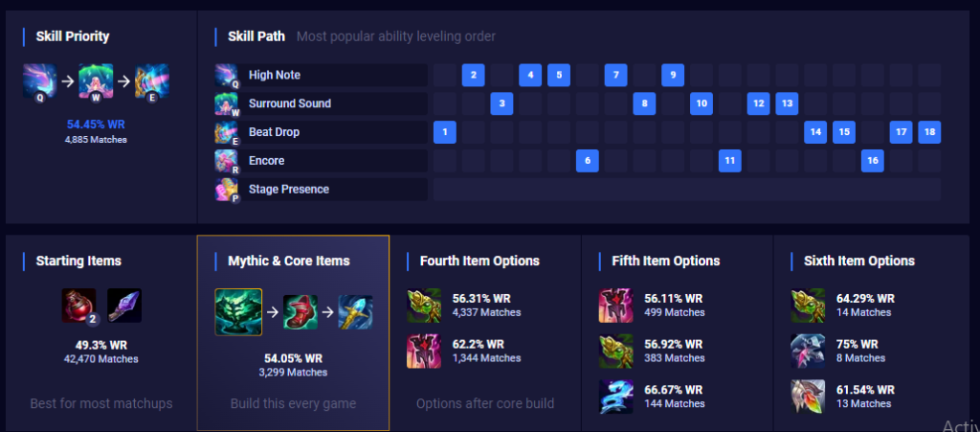Click the 75% WR sixth item icon

807,351
